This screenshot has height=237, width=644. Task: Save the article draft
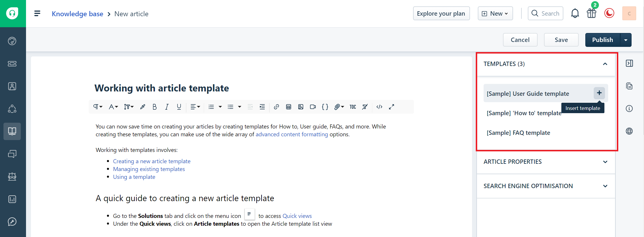tap(561, 40)
